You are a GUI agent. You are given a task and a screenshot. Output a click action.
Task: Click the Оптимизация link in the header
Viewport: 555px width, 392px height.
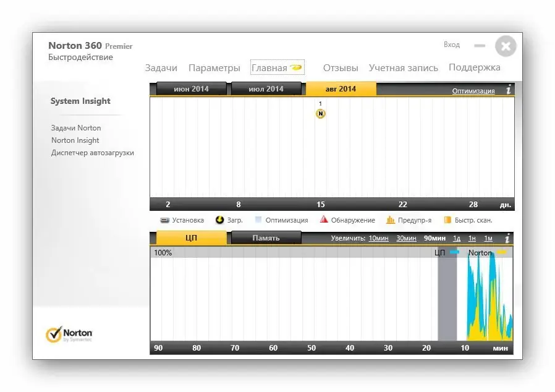pos(473,91)
